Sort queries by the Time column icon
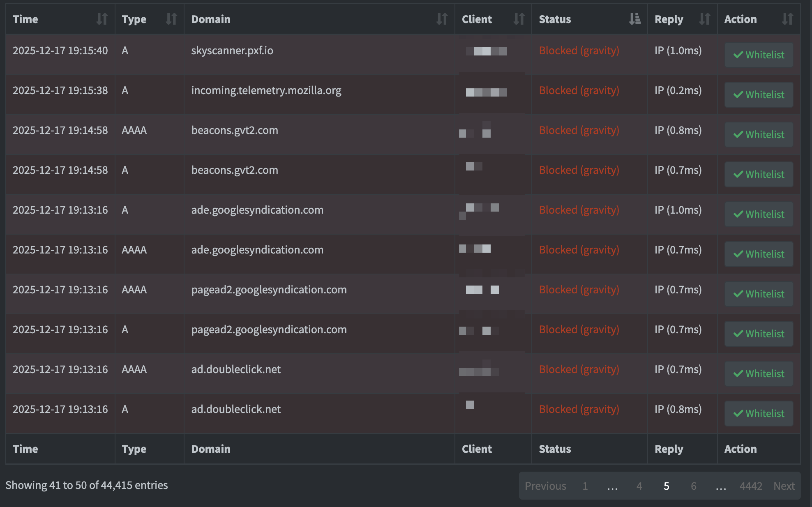The width and height of the screenshot is (812, 507). point(103,19)
